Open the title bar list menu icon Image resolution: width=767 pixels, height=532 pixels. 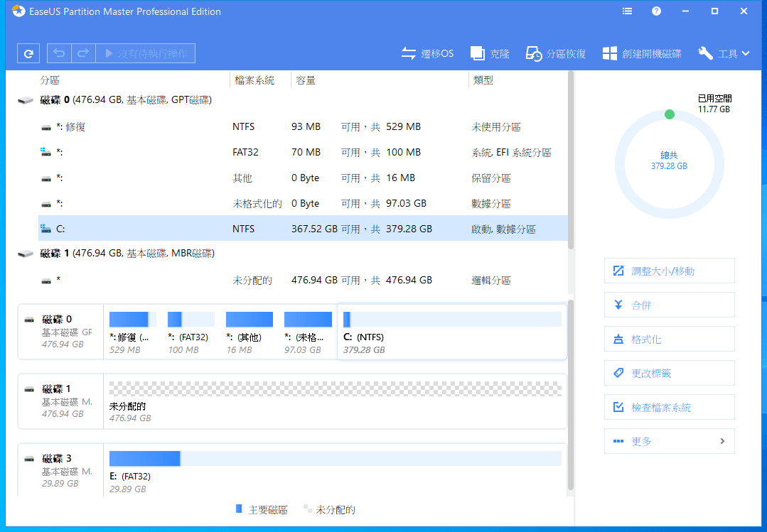627,11
